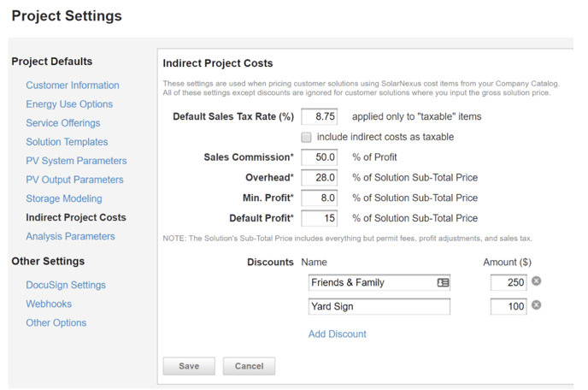The image size is (588, 390).
Task: Open Analysis Parameters section
Action: point(70,236)
